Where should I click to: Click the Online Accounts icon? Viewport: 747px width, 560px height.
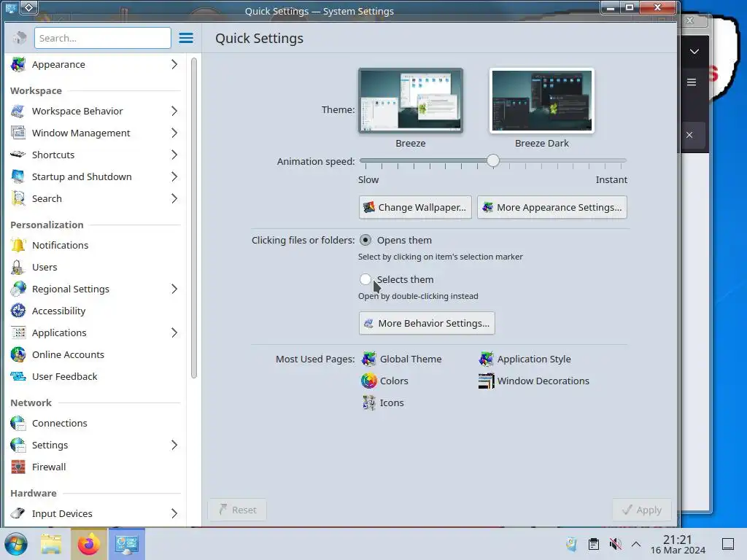tap(18, 355)
